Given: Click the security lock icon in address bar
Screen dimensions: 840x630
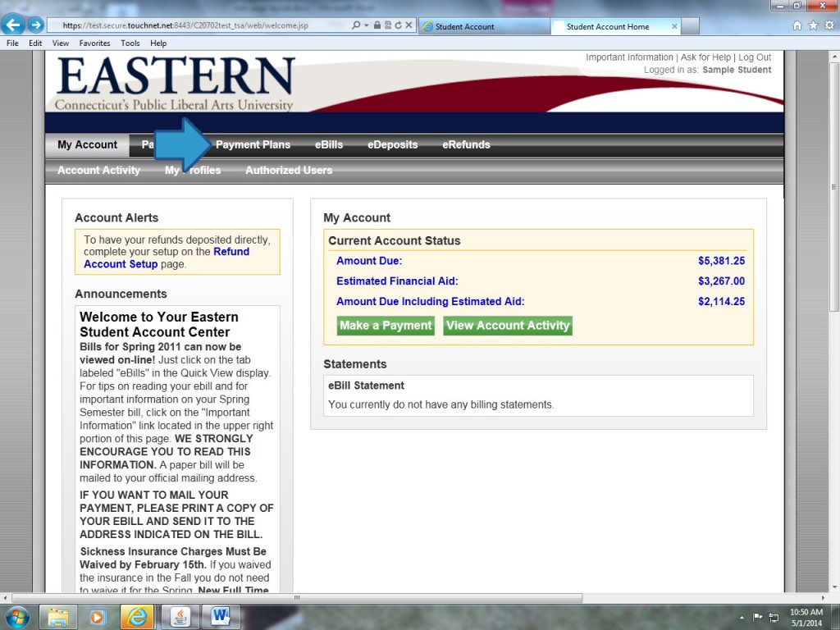Looking at the screenshot, I should point(377,25).
